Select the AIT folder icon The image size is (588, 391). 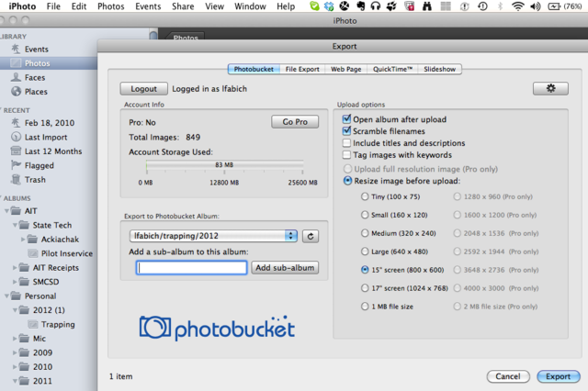tap(16, 211)
